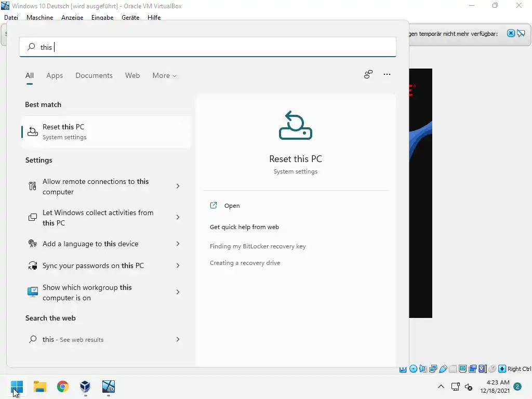
Task: Click the VirtualBox shared folders status icon
Action: tap(453, 369)
